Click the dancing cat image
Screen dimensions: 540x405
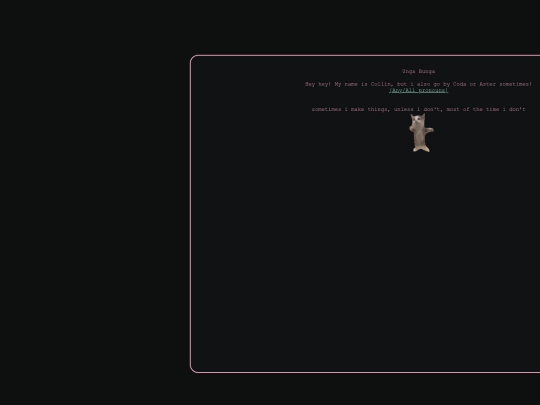click(x=421, y=133)
